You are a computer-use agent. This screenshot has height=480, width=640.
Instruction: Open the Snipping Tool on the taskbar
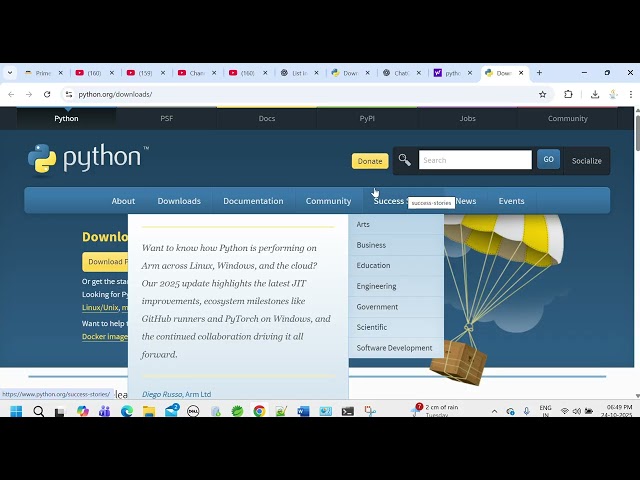pos(370,411)
